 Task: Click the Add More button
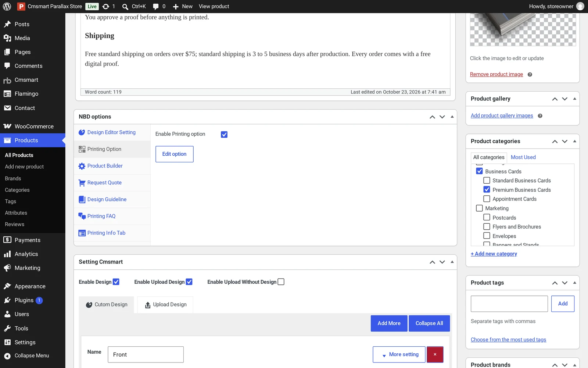(389, 323)
